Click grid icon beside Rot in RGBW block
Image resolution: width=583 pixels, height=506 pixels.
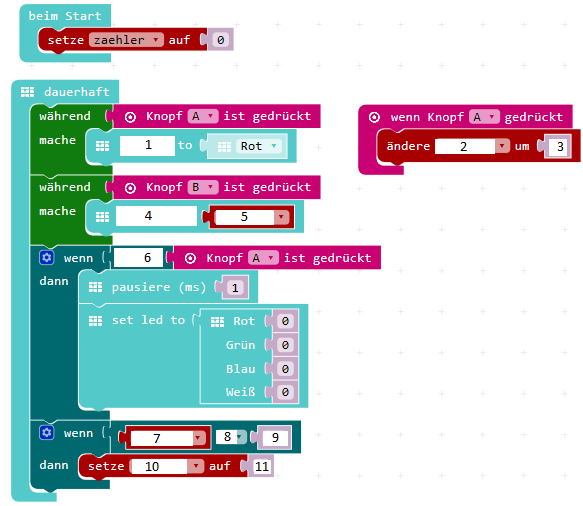[218, 322]
